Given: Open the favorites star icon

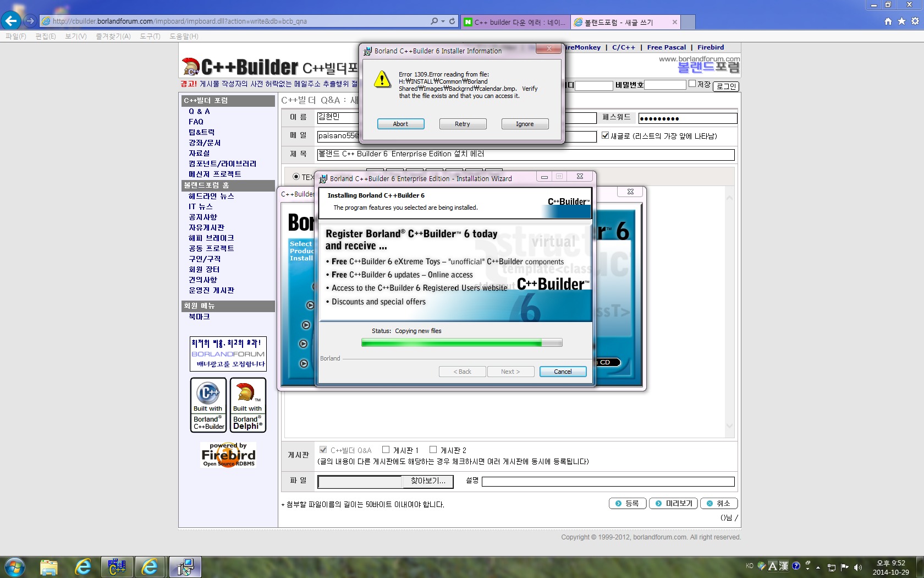Looking at the screenshot, I should click(901, 21).
